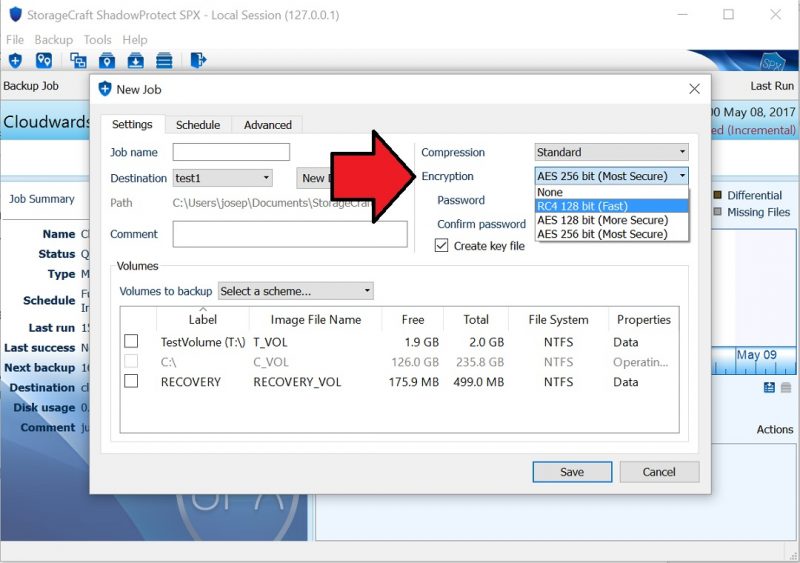Click the double map-pin toolbar icon

(44, 61)
